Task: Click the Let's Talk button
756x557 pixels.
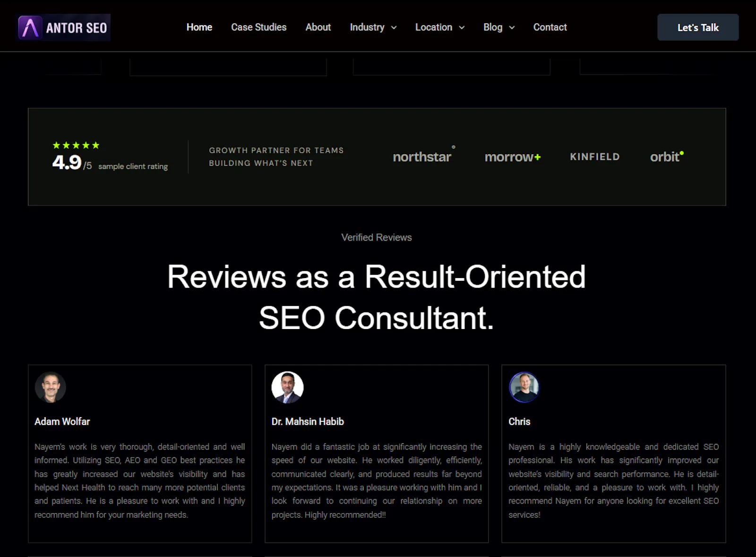Action: point(697,27)
